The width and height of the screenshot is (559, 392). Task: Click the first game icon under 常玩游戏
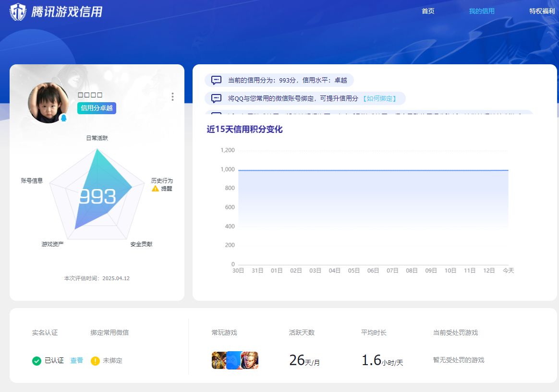pos(219,360)
